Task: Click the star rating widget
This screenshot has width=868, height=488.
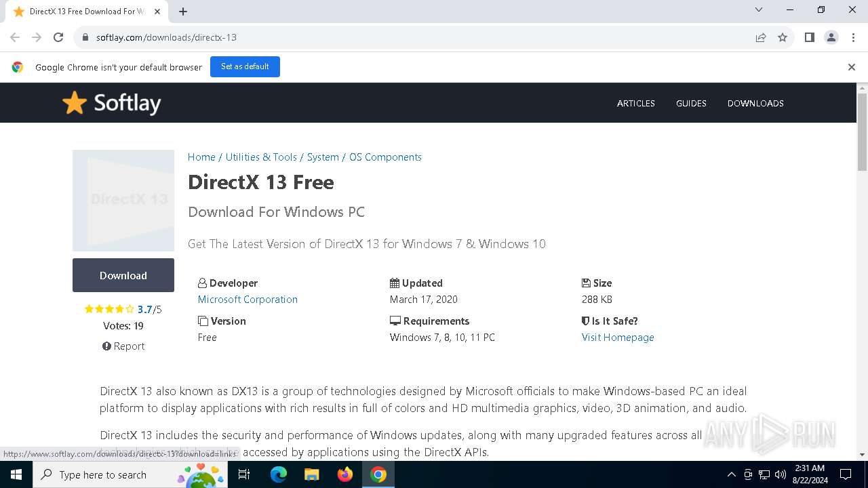Action: 109,309
